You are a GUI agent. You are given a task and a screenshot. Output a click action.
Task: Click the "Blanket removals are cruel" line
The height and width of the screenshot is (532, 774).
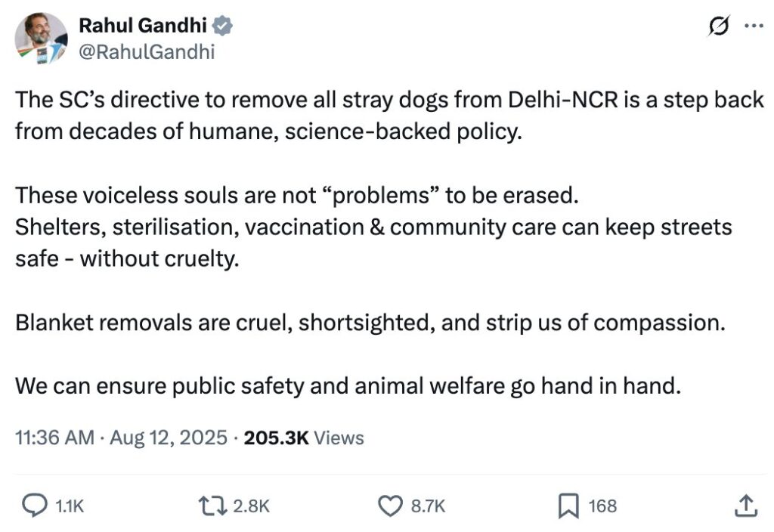click(370, 323)
